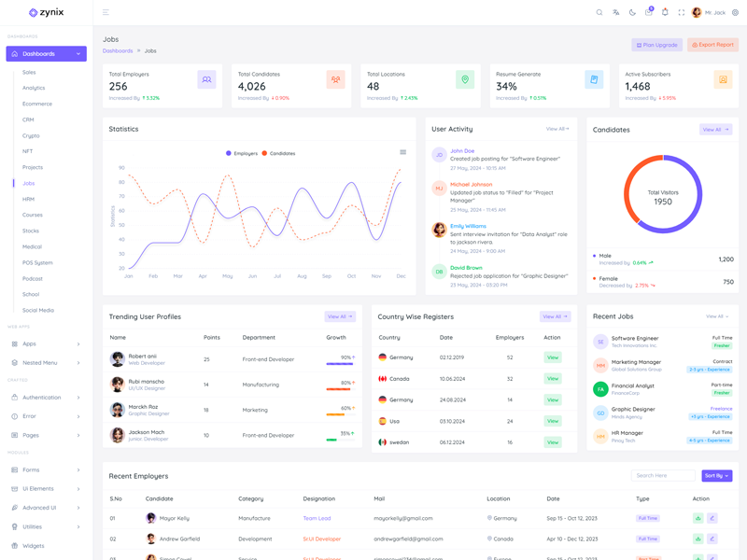This screenshot has width=747, height=560.
Task: Expand the Authentication sidebar menu
Action: point(46,398)
